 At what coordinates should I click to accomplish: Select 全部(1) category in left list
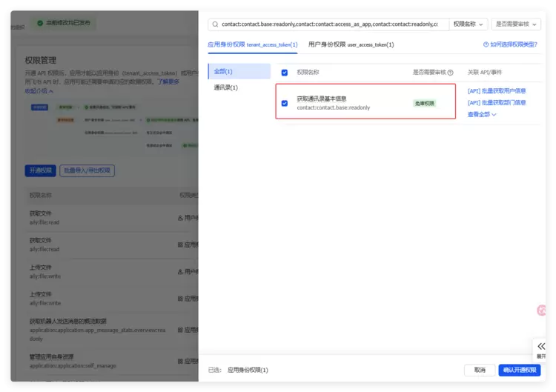[x=225, y=72]
